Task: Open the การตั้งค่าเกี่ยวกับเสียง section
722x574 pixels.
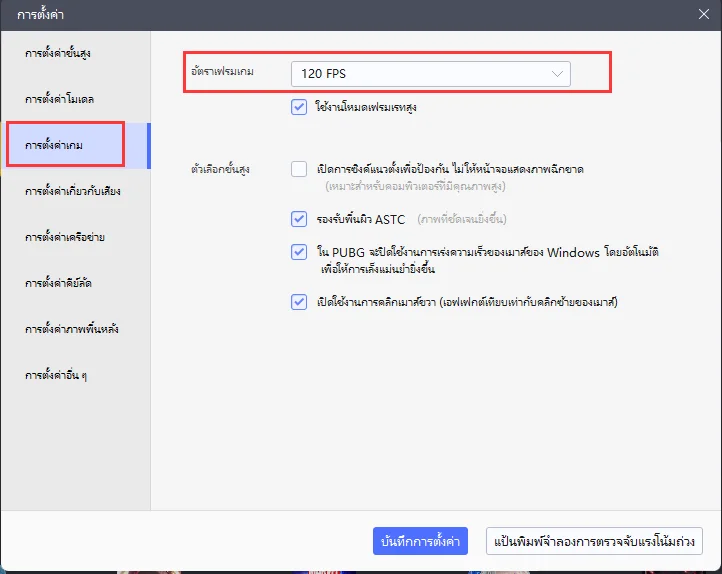Action: click(76, 191)
